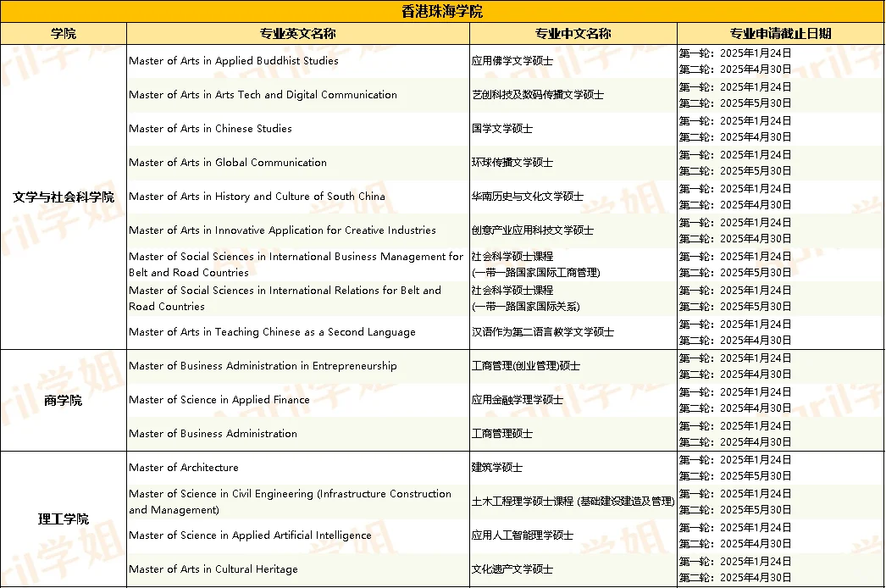Click the 文学与社会科学院 faculty cell
Image resolution: width=886 pixels, height=588 pixels.
[64, 197]
